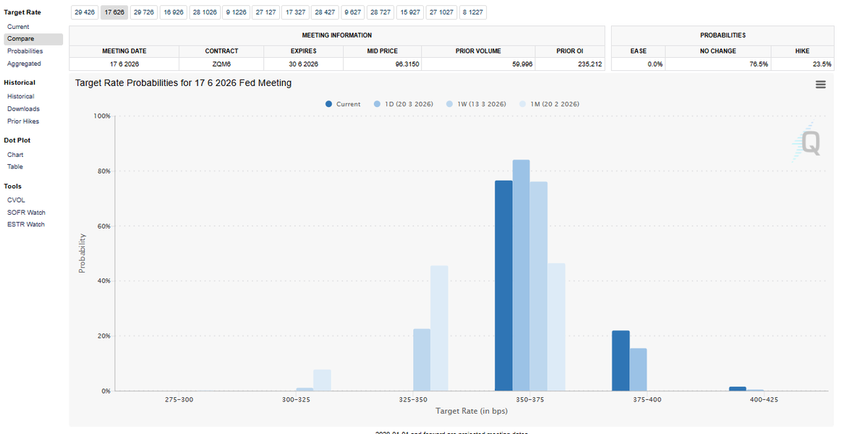Image resolution: width=868 pixels, height=434 pixels.
Task: Click the 1W bar for 325-350
Action: 422,360
